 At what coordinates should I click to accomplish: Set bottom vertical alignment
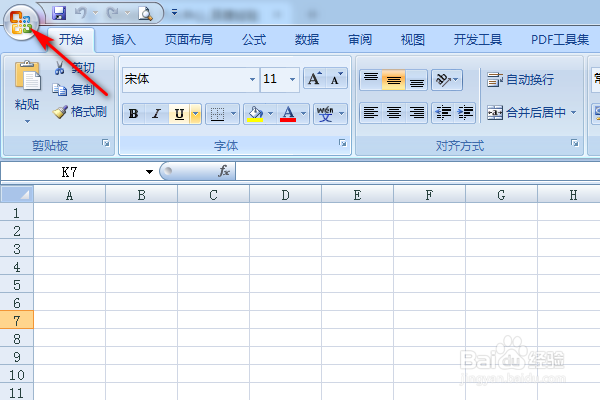click(x=416, y=80)
